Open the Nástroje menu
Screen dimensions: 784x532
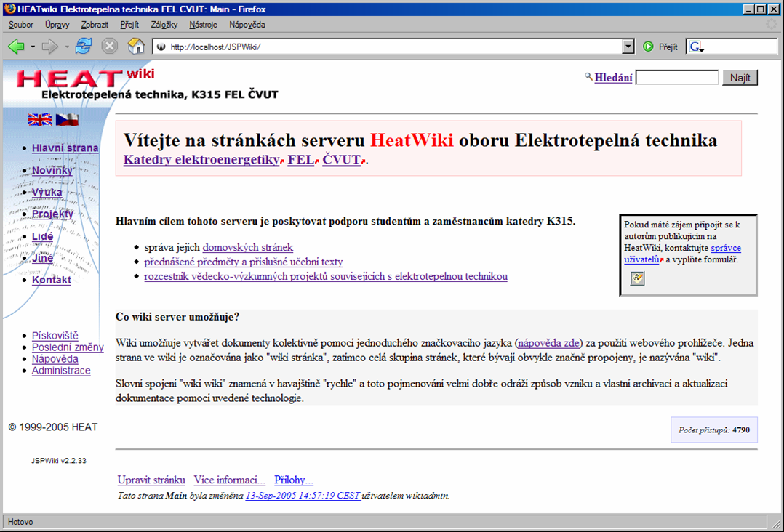pyautogui.click(x=203, y=25)
